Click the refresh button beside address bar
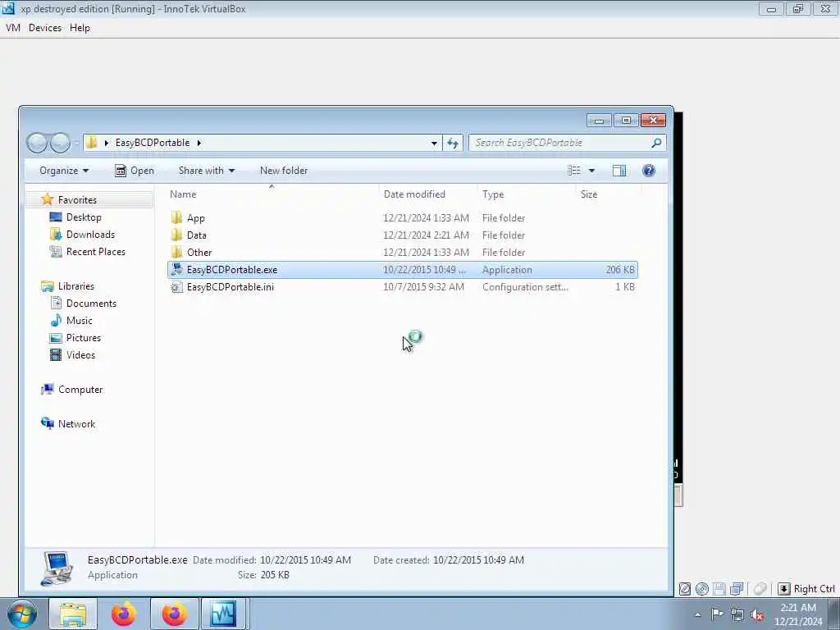 453,143
